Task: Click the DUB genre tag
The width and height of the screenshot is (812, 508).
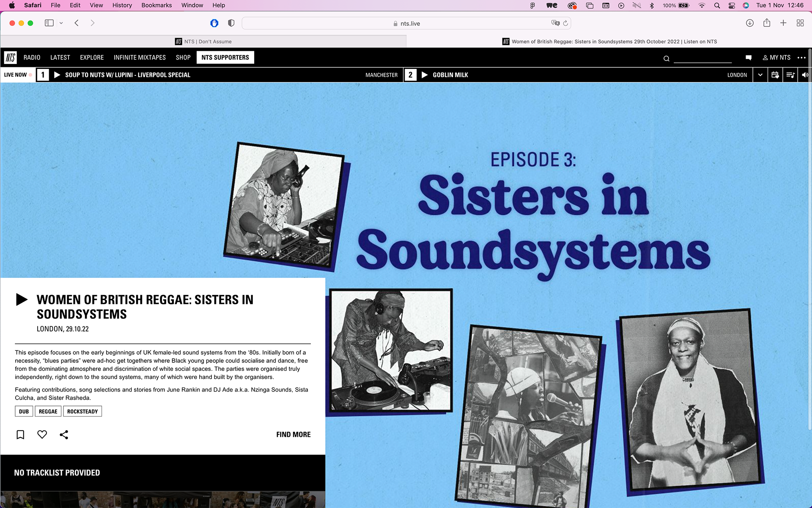Action: click(24, 411)
